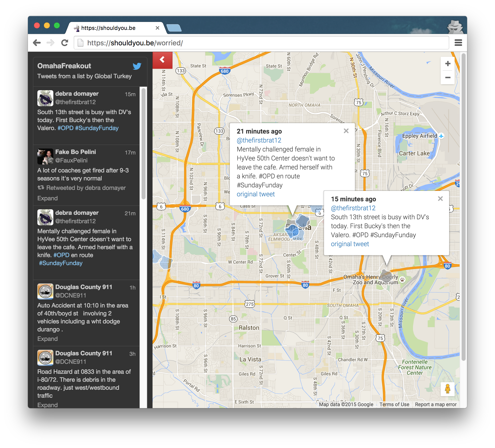Click the URL address bar
The width and height of the screenshot is (495, 448).
262,43
